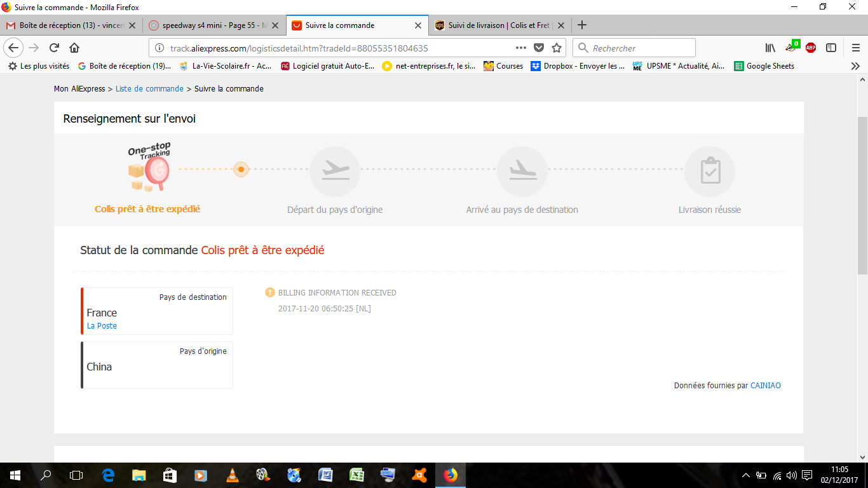The width and height of the screenshot is (868, 488).
Task: Open the CAINIAO data provider link
Action: coord(766,386)
